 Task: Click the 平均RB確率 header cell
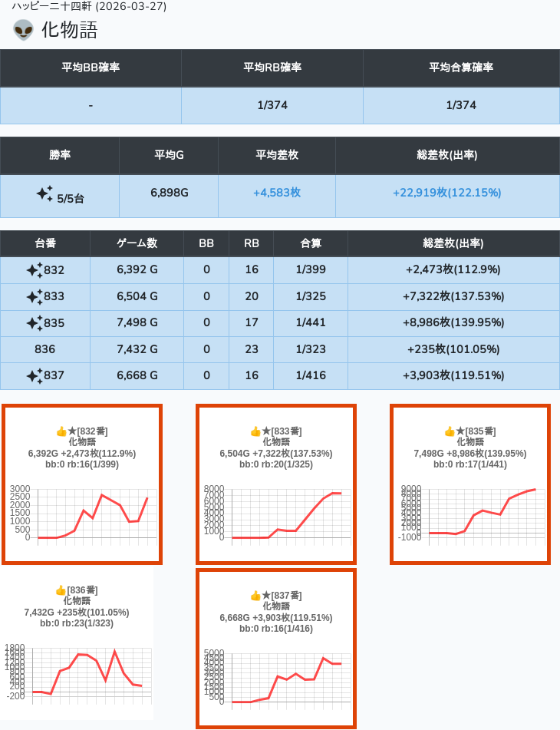tap(272, 68)
